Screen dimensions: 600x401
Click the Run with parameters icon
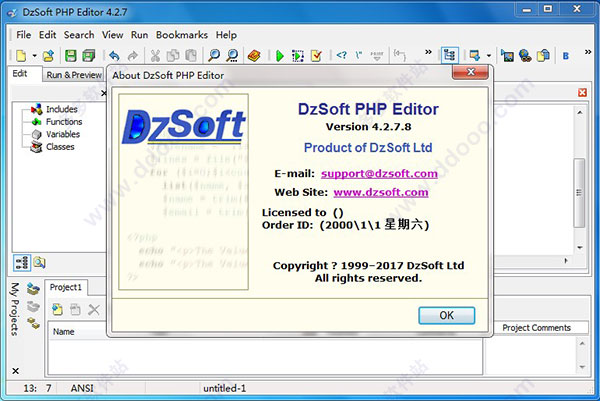pyautogui.click(x=298, y=56)
